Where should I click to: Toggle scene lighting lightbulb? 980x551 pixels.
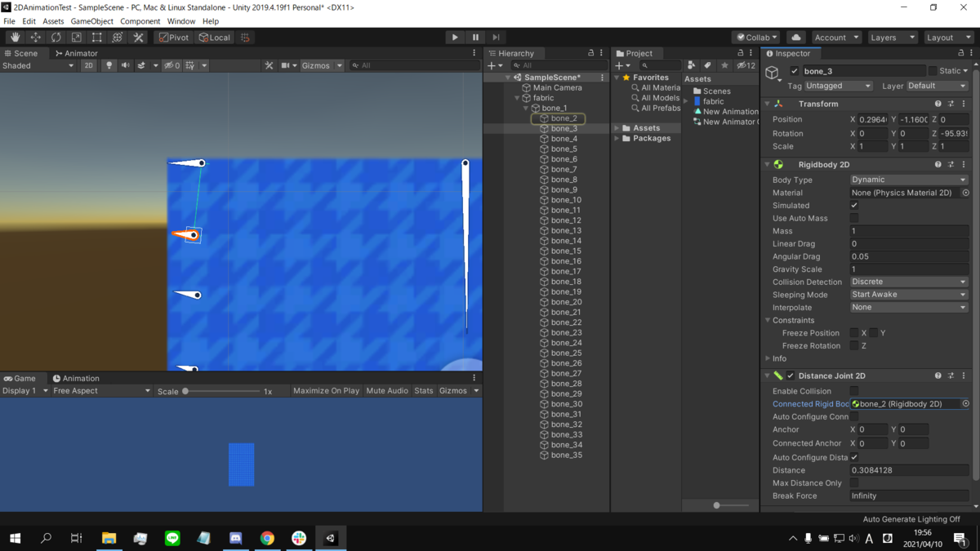point(109,65)
